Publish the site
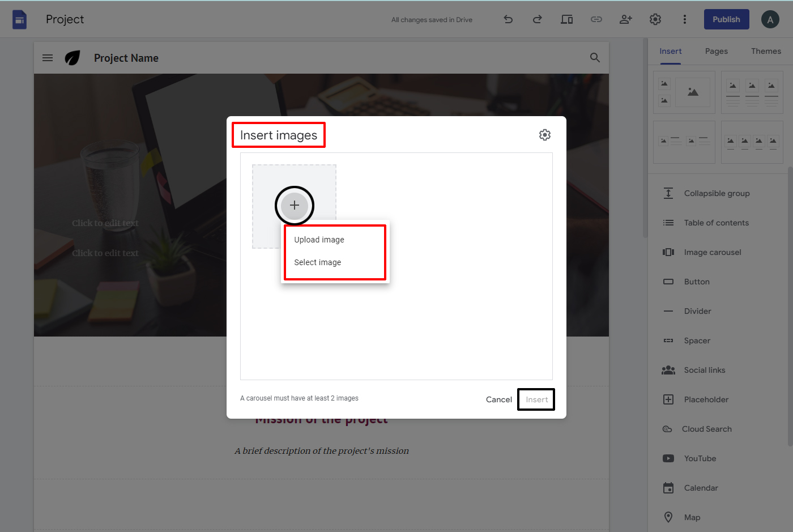Viewport: 793px width, 532px height. coord(726,19)
